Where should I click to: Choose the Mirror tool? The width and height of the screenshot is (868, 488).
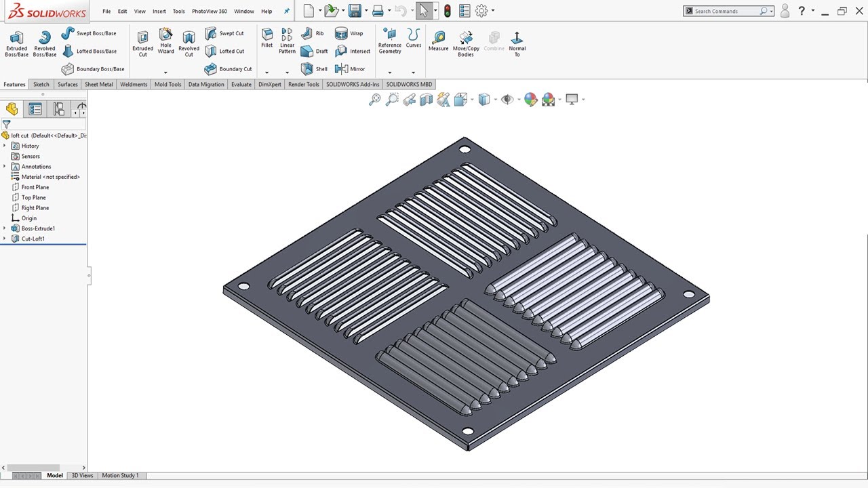350,69
